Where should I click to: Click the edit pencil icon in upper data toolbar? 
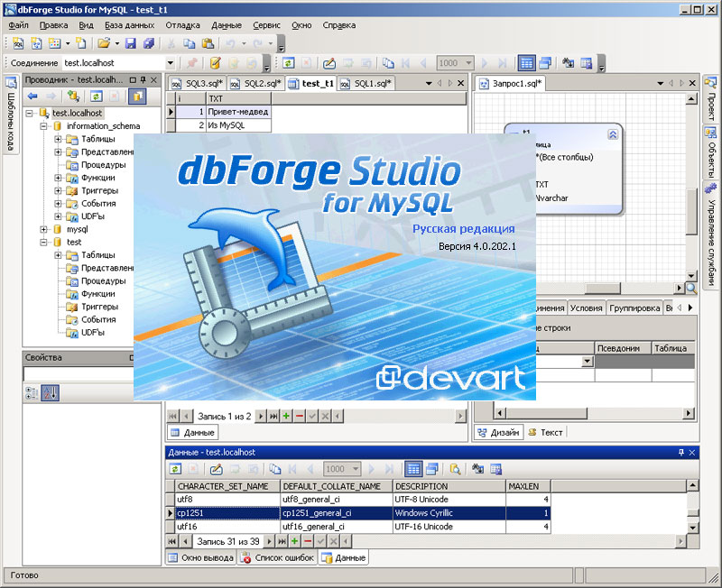point(329,63)
